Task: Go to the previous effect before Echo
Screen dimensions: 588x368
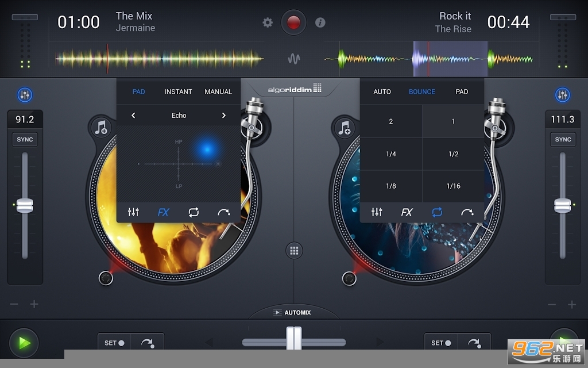Action: (x=133, y=116)
